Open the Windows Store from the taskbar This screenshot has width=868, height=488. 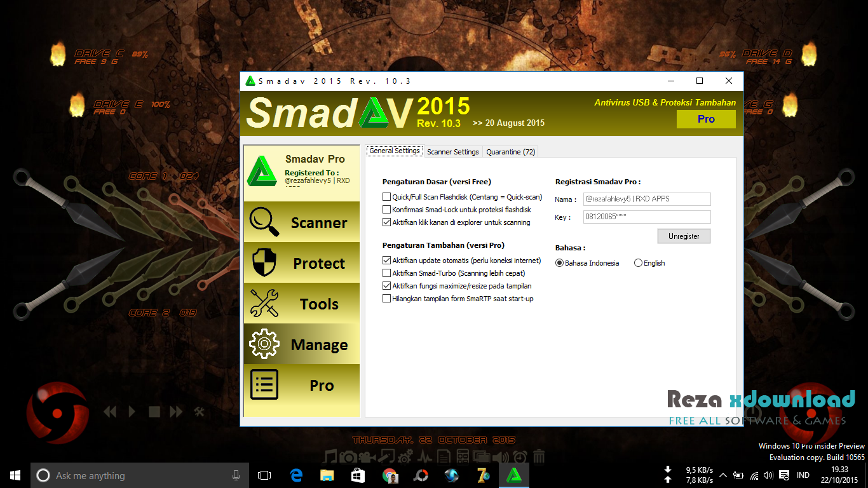(x=358, y=475)
